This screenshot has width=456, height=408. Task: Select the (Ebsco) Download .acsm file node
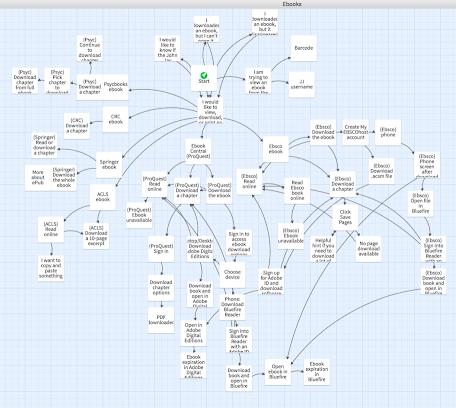382,171
